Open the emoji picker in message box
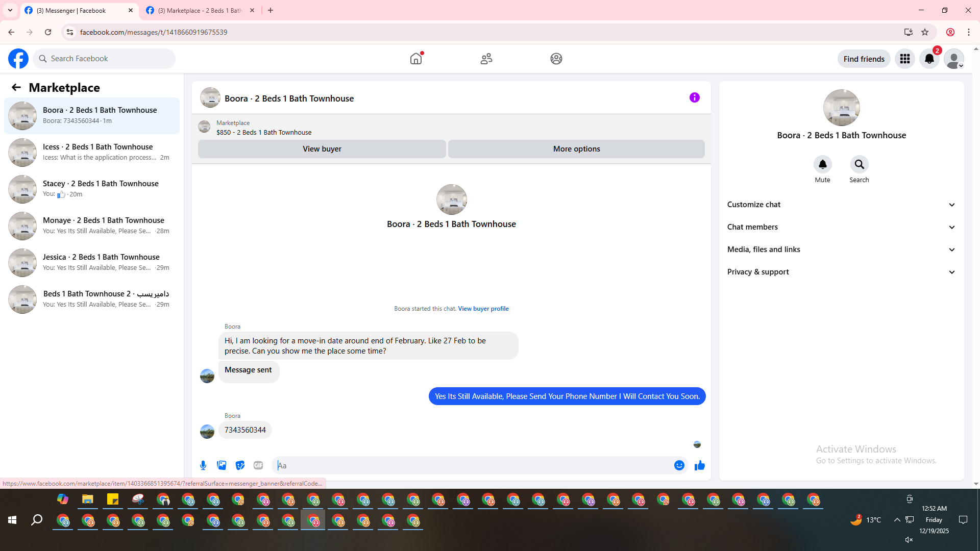This screenshot has height=551, width=980. [x=679, y=465]
